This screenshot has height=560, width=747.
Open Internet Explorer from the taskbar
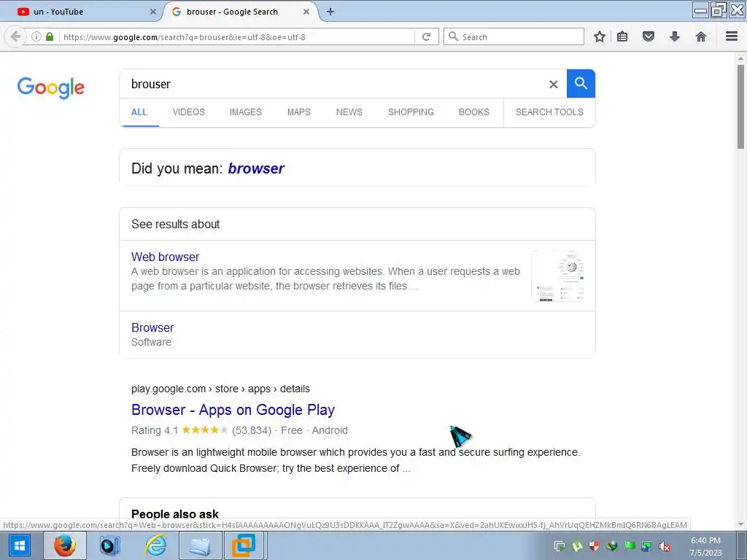tap(156, 545)
